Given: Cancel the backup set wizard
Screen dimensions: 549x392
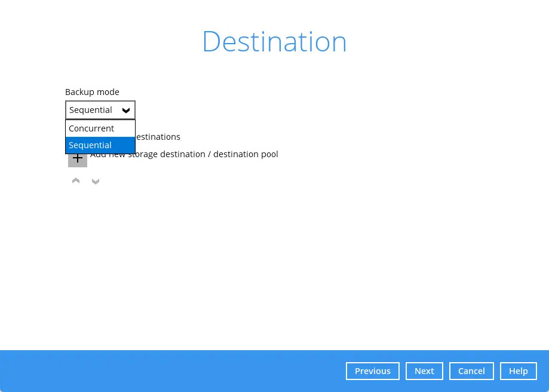Looking at the screenshot, I should coord(471,371).
